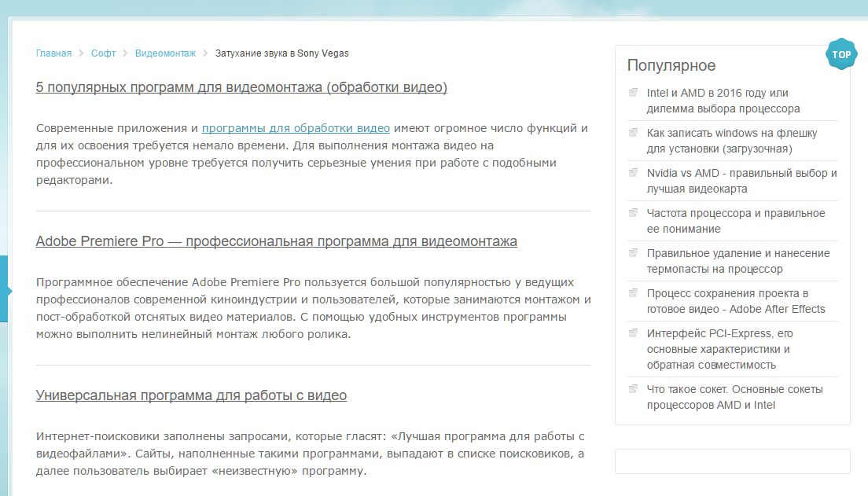Click document icon beside Частота процессора
Screen dimensions: 868x496
click(633, 212)
